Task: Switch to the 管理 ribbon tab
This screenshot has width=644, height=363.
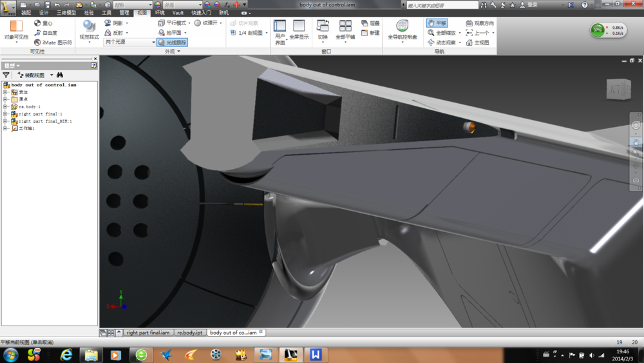Action: tap(124, 13)
